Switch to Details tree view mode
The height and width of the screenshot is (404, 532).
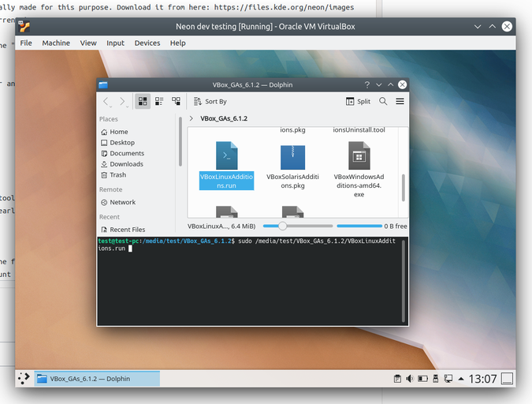[x=176, y=101]
